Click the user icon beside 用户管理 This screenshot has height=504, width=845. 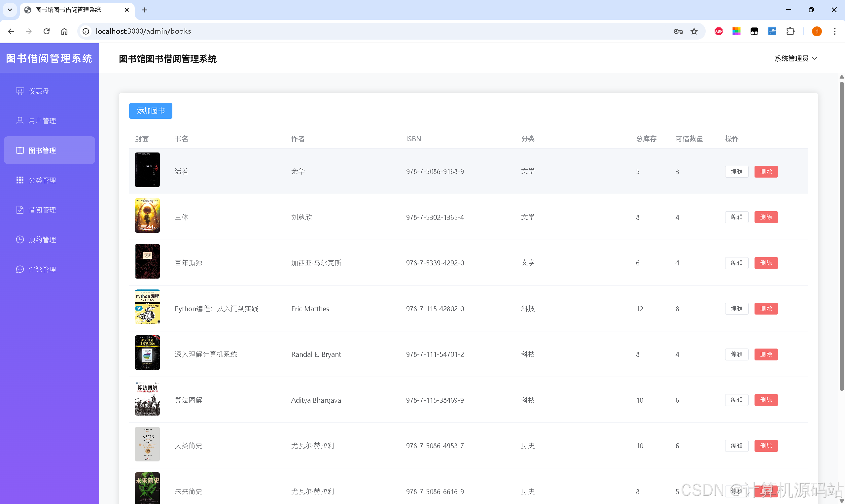tap(20, 120)
